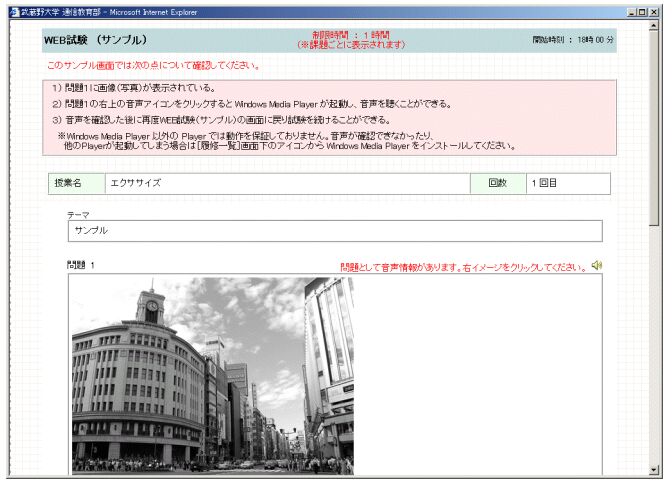
Task: Click the 回数 header cell
Action: pos(497,184)
